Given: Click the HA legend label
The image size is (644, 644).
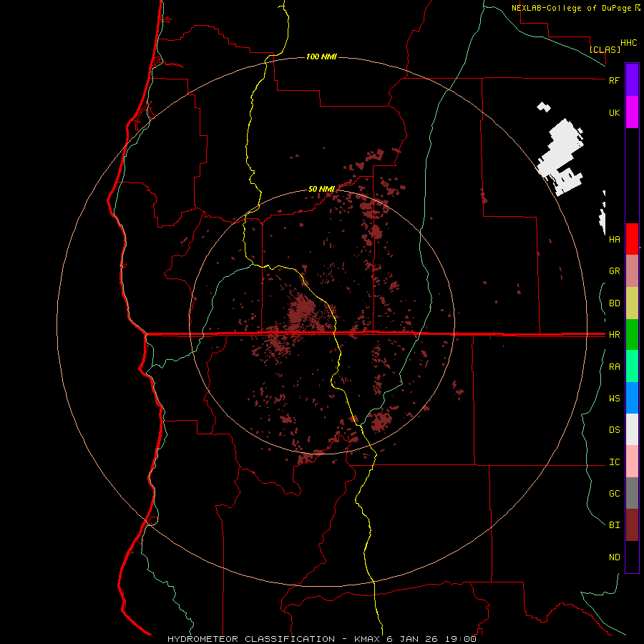Looking at the screenshot, I should (x=614, y=240).
